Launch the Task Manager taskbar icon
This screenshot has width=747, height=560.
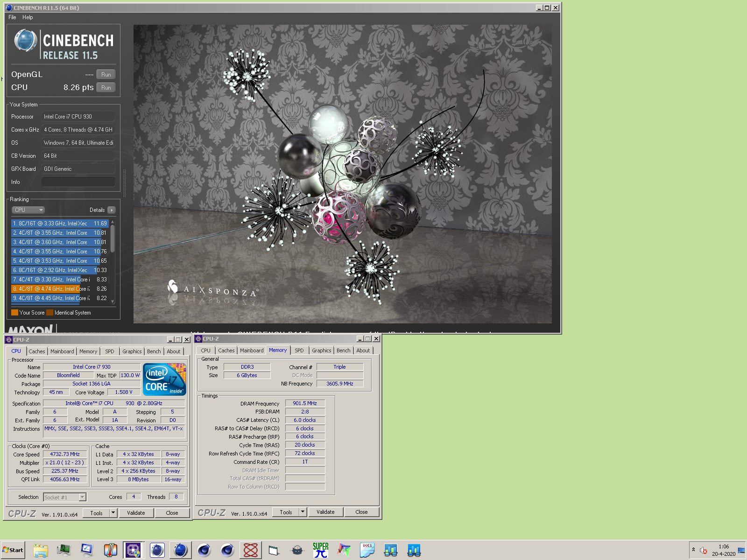(63, 550)
